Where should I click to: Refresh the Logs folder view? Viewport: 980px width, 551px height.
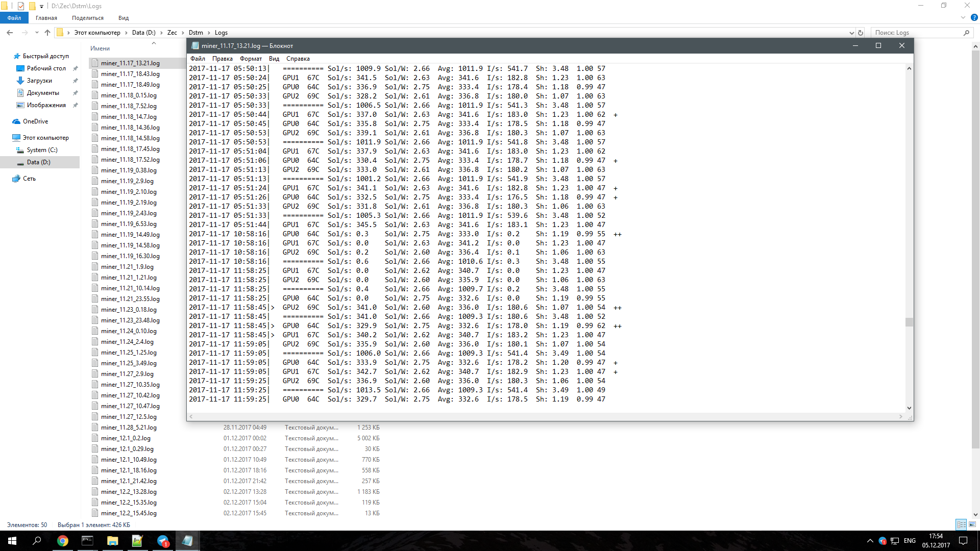coord(861,33)
